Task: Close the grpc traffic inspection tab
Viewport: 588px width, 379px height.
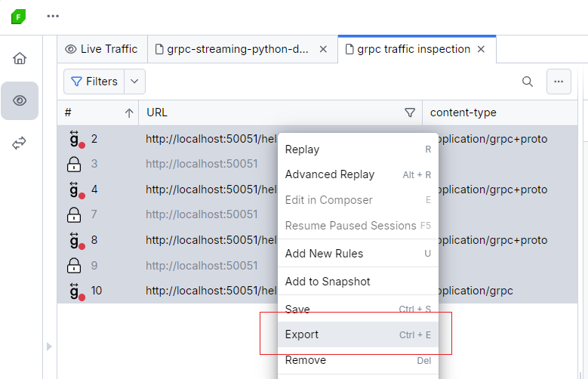Action: [481, 49]
